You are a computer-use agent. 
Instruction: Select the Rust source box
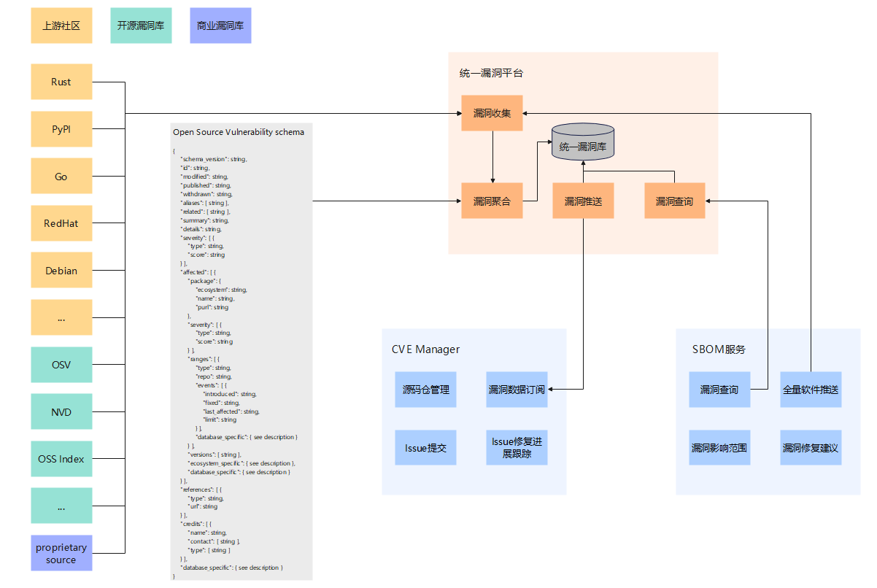pos(61,82)
